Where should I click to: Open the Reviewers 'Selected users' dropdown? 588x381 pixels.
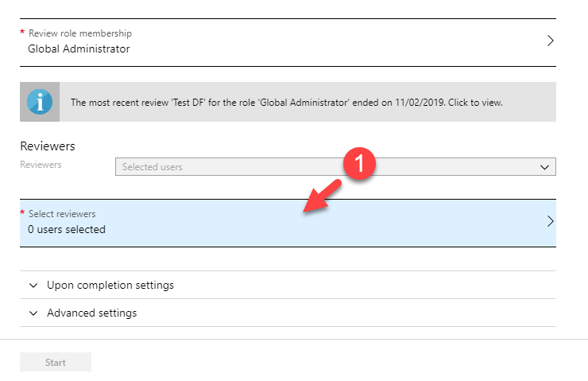334,167
